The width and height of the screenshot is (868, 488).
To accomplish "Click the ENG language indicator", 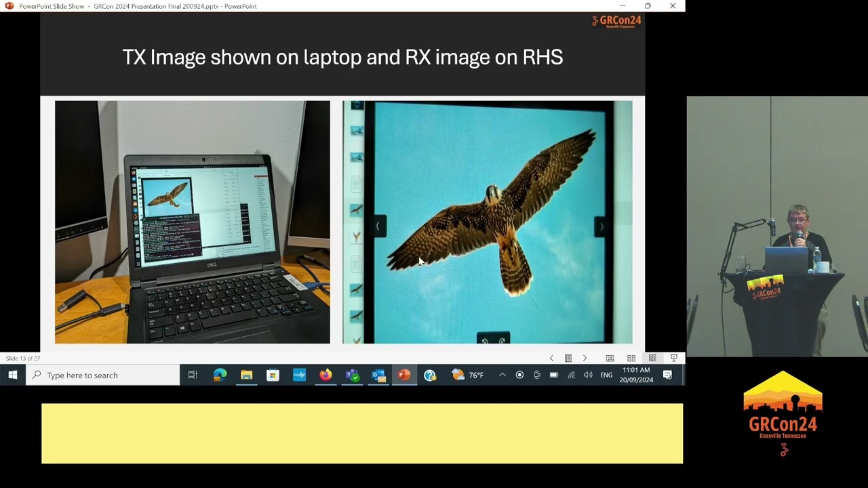I will point(606,375).
